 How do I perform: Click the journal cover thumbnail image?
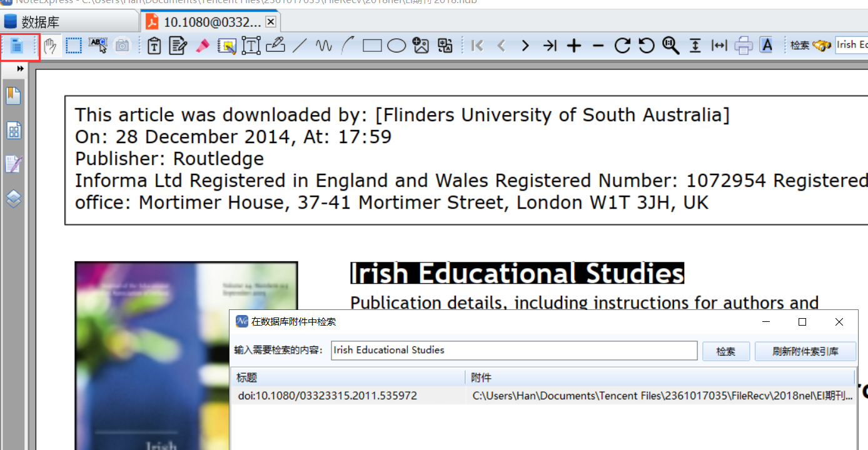pos(186,356)
